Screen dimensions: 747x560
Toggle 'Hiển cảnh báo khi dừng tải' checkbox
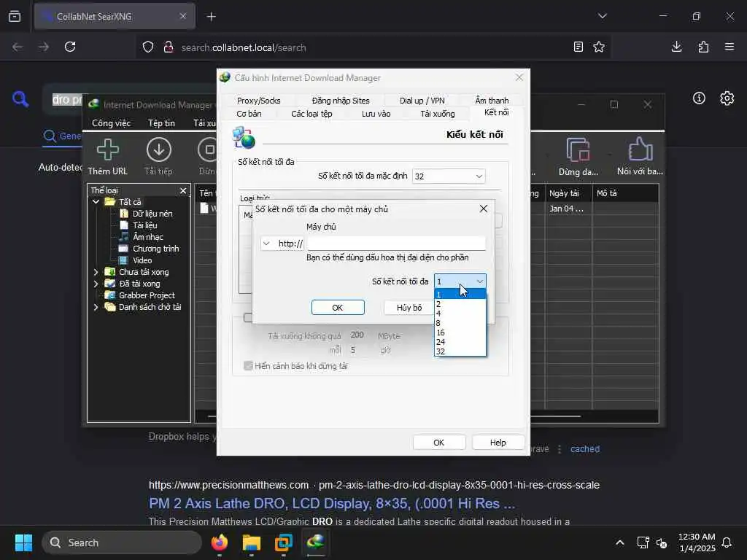248,366
